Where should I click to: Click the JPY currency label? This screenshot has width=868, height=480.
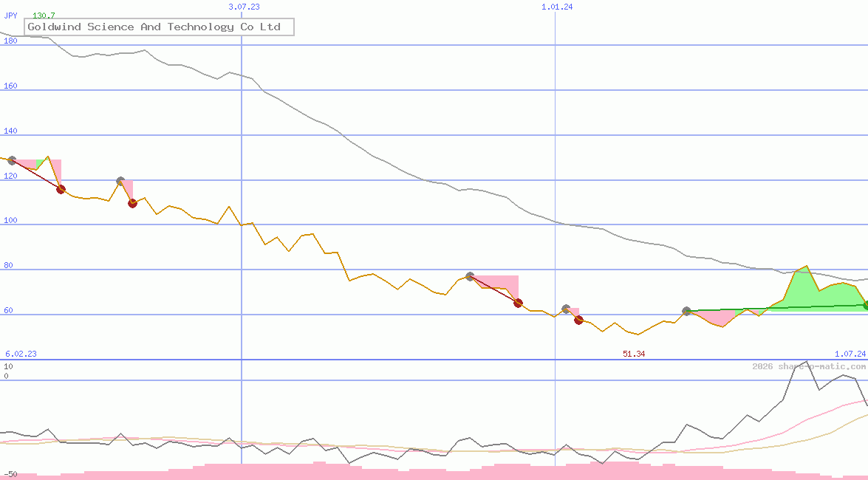point(11,16)
